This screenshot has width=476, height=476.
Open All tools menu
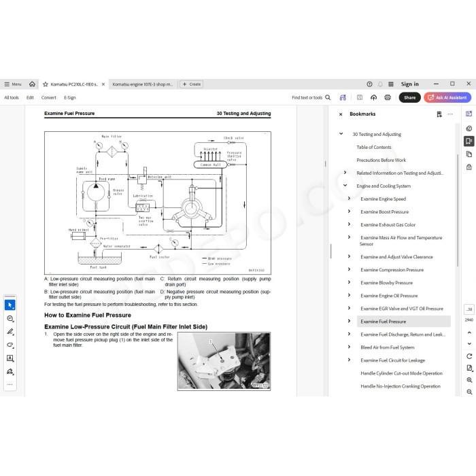click(12, 97)
